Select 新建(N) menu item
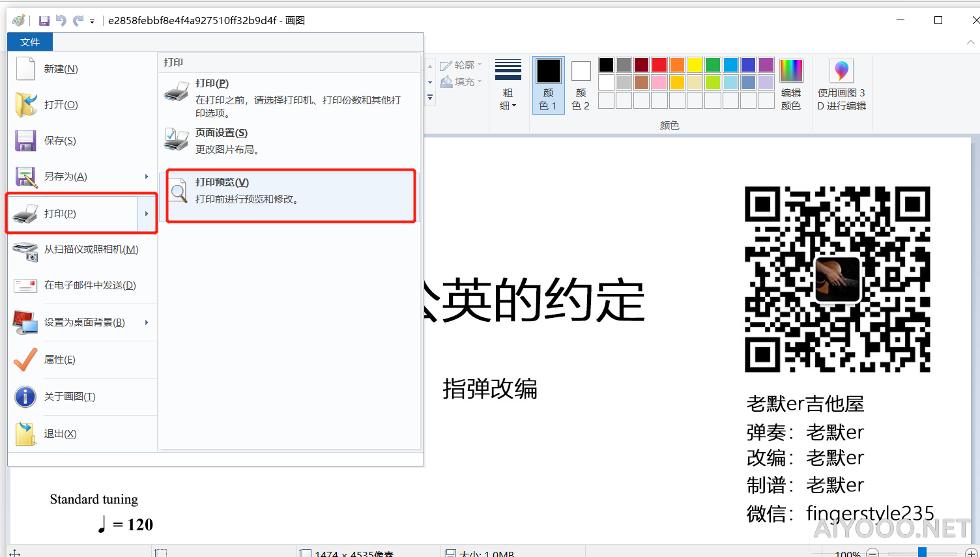The image size is (980, 557). pyautogui.click(x=82, y=69)
